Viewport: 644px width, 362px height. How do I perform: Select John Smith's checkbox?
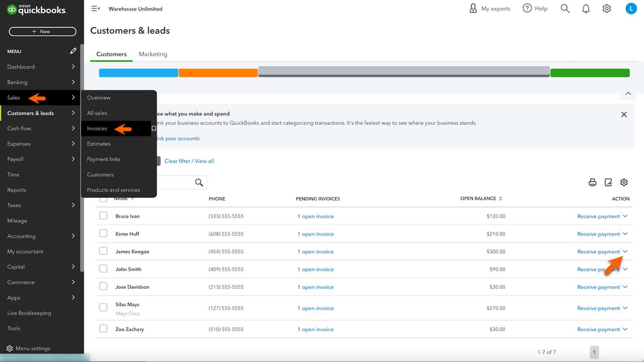(103, 269)
